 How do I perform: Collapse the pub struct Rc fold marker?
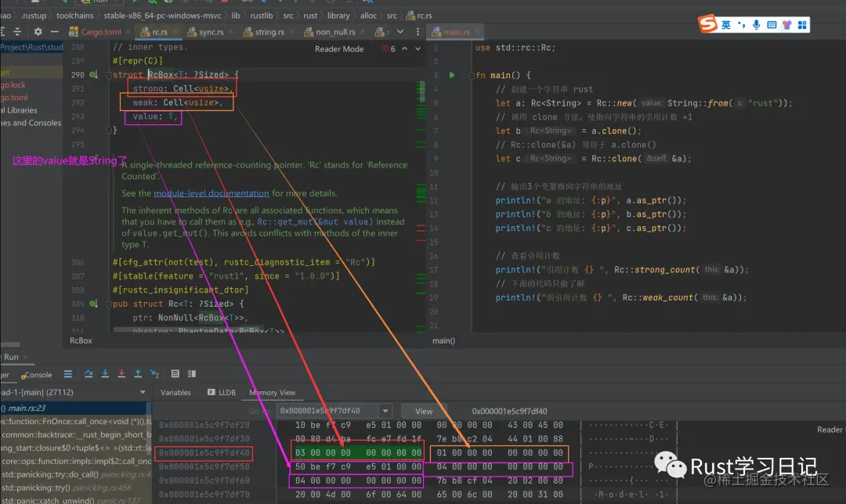(109, 304)
